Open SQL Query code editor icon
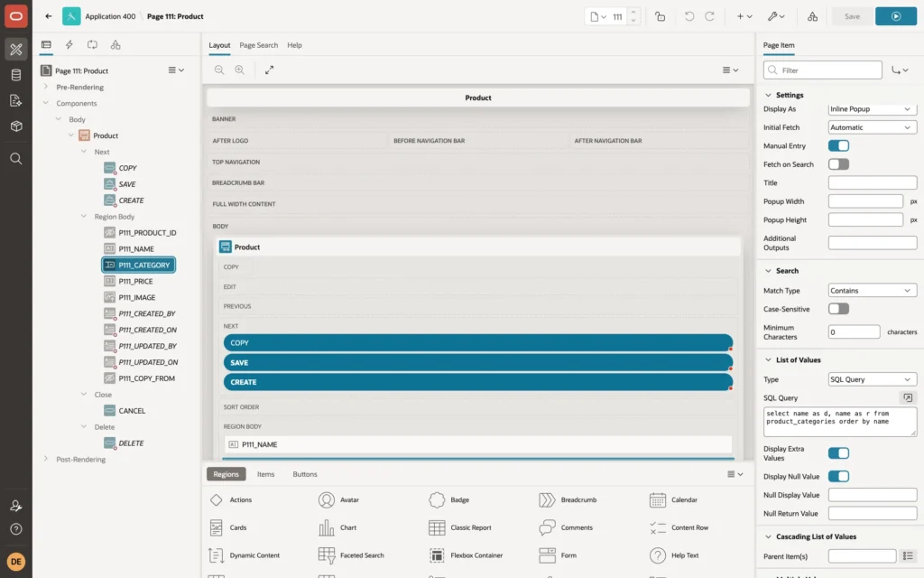924x578 pixels. click(908, 398)
